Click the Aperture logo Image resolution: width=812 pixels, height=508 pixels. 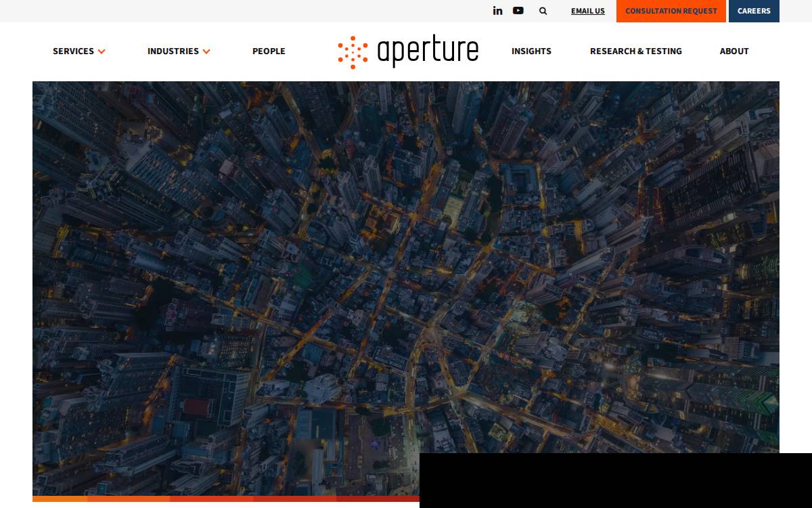(408, 52)
